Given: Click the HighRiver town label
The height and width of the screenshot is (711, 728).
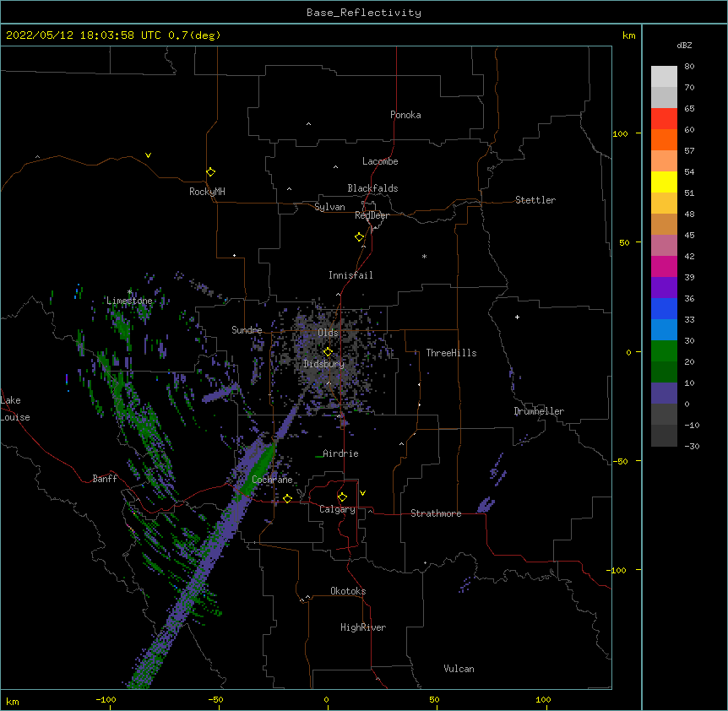Looking at the screenshot, I should (363, 627).
